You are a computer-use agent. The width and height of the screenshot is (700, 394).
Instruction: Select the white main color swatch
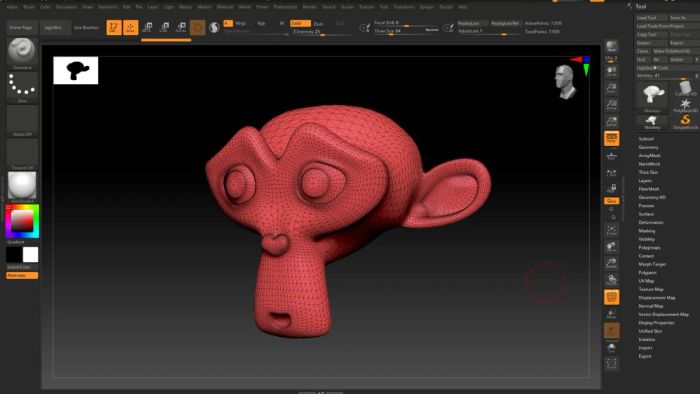coord(30,255)
